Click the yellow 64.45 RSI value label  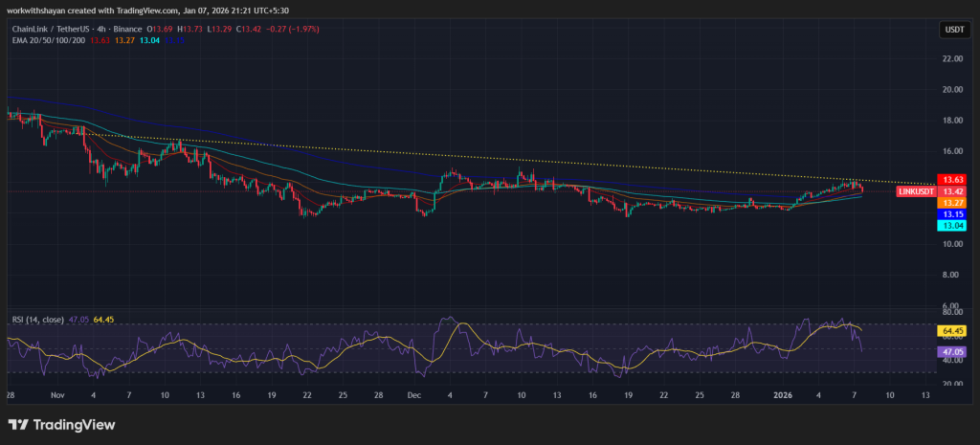(x=953, y=331)
